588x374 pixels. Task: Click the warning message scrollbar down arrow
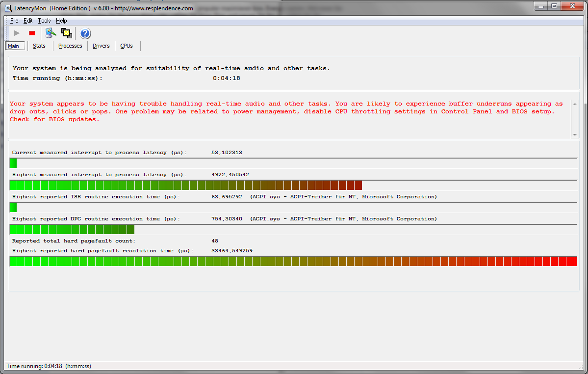point(575,134)
